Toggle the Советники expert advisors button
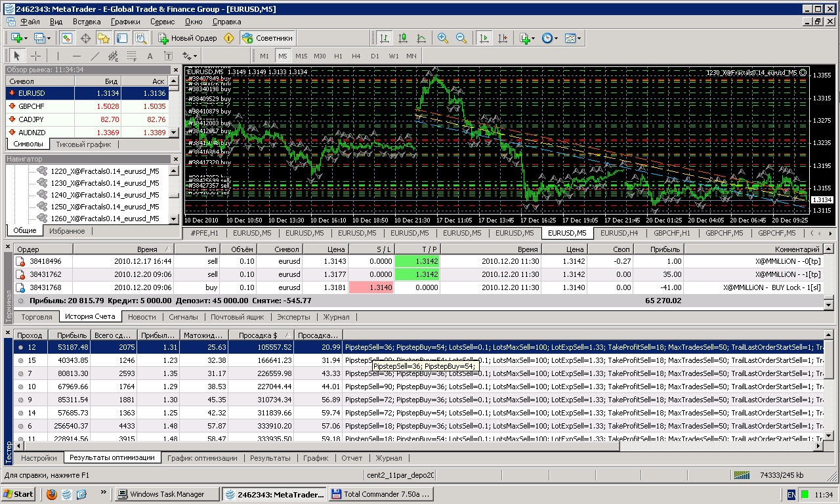840x504 pixels. (x=267, y=38)
